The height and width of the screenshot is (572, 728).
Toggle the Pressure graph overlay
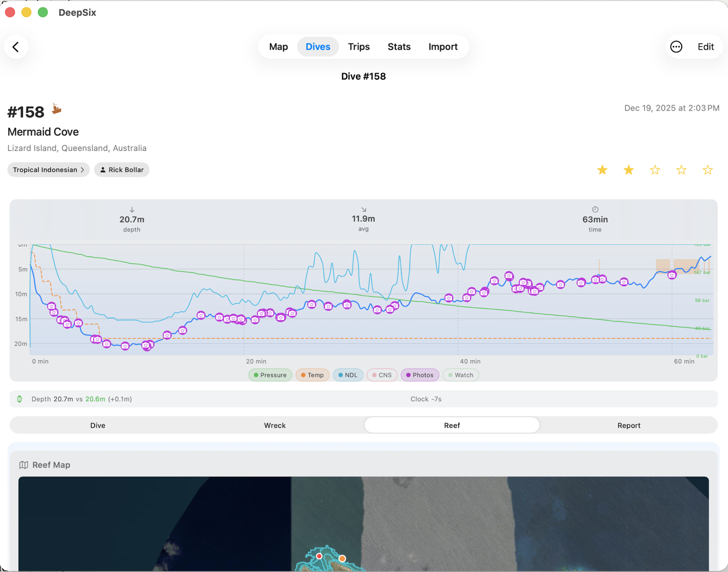coord(270,375)
